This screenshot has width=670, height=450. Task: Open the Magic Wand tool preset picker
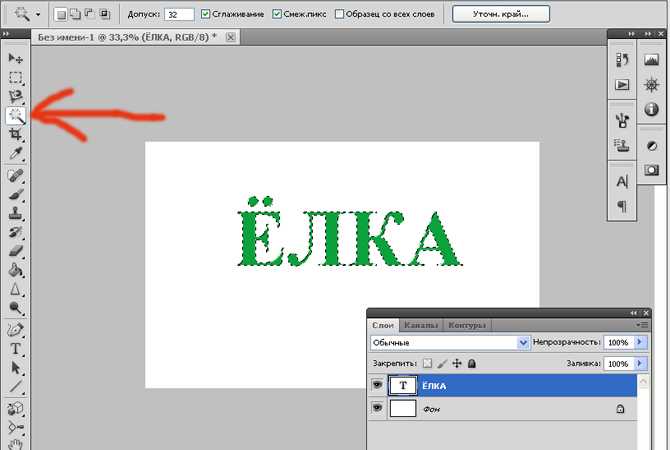[x=38, y=15]
